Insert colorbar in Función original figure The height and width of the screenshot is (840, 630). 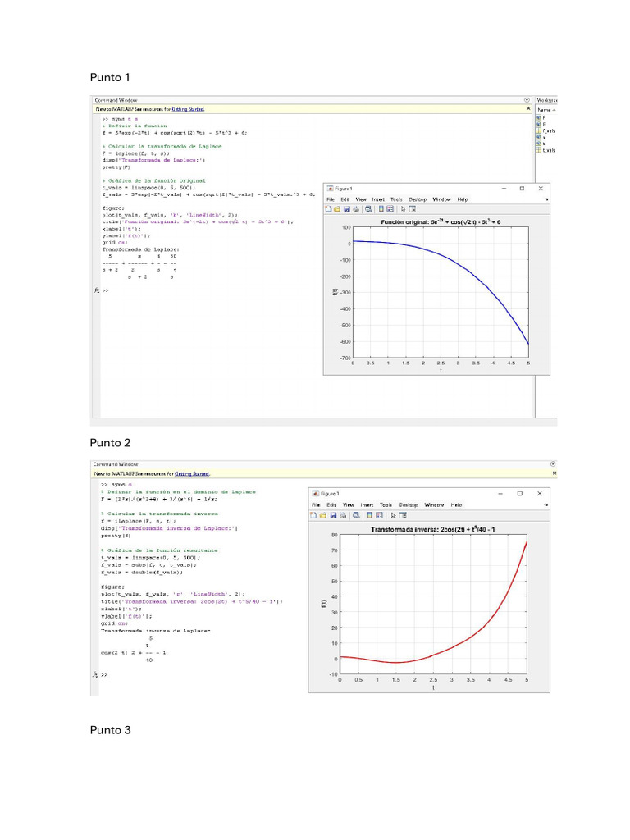point(381,209)
